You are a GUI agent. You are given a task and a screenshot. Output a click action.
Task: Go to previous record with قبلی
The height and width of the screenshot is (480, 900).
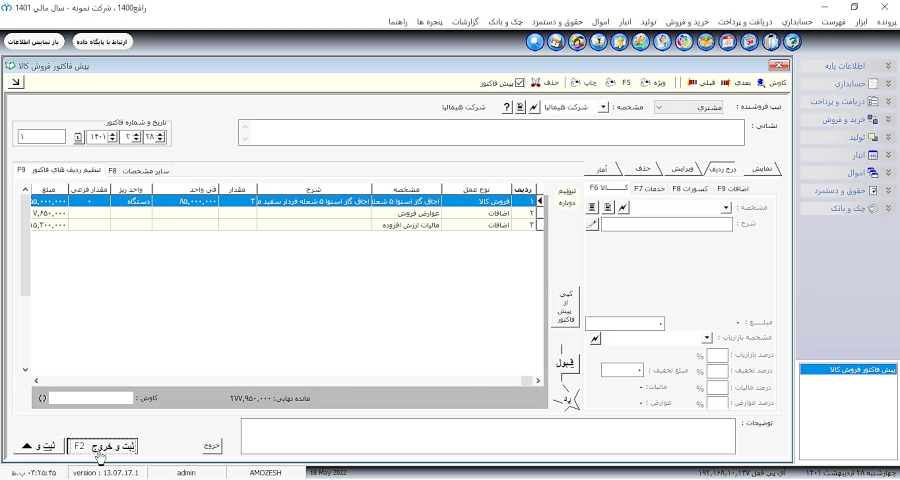click(701, 83)
